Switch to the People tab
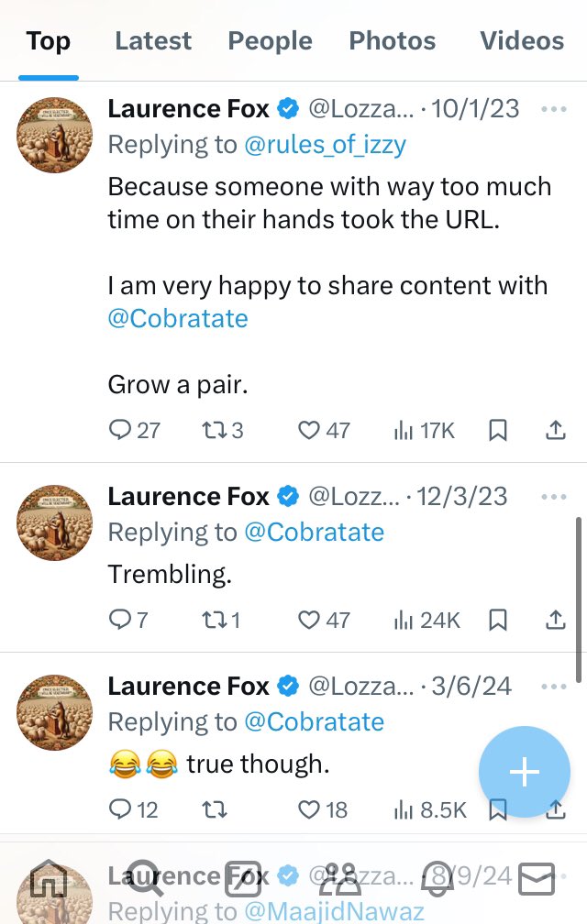Viewport: 587px width, 924px height. [x=270, y=41]
